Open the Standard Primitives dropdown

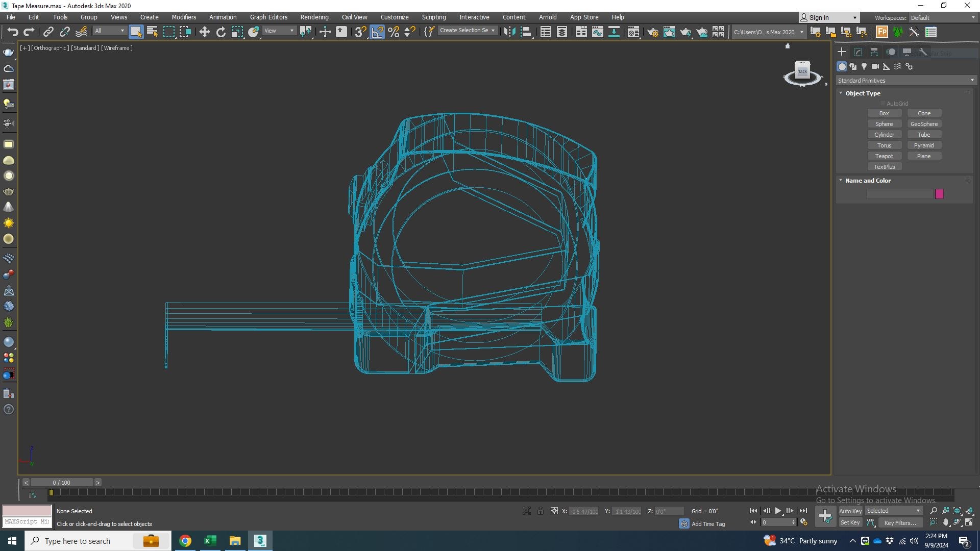[905, 81]
